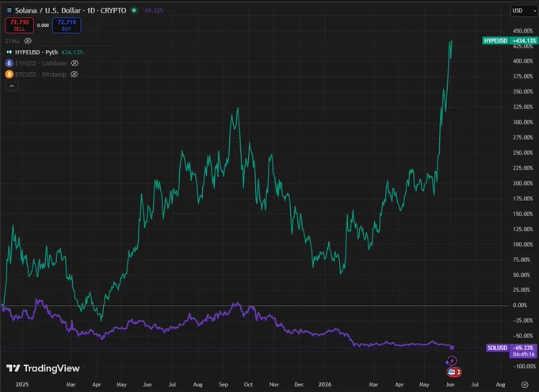Click the HYPEUSD +434.13% price label

[x=510, y=40]
